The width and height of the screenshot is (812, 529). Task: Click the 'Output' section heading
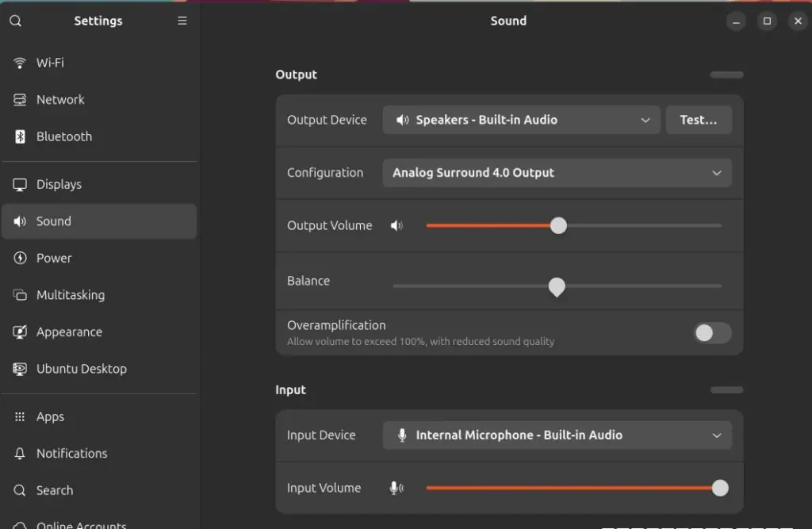pos(297,75)
